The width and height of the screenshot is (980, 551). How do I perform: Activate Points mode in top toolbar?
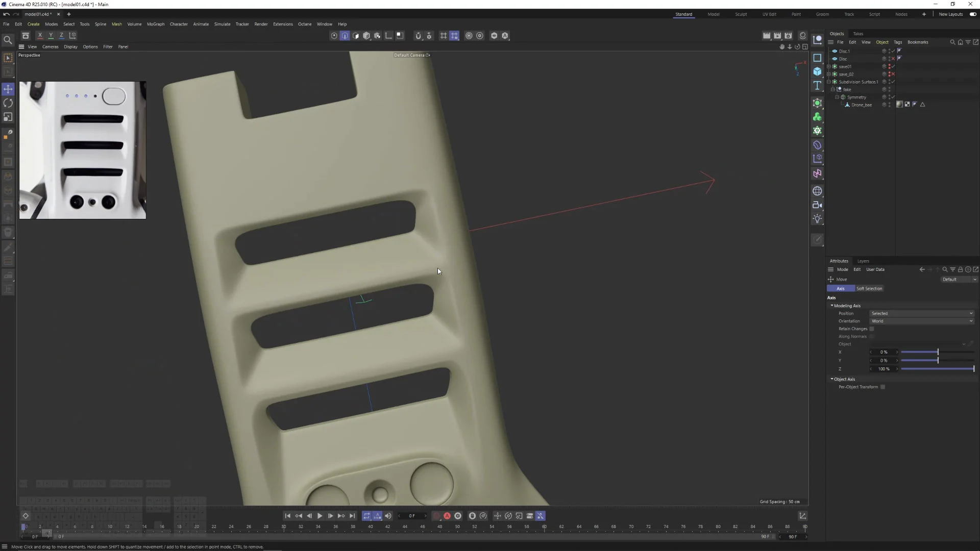pyautogui.click(x=334, y=36)
